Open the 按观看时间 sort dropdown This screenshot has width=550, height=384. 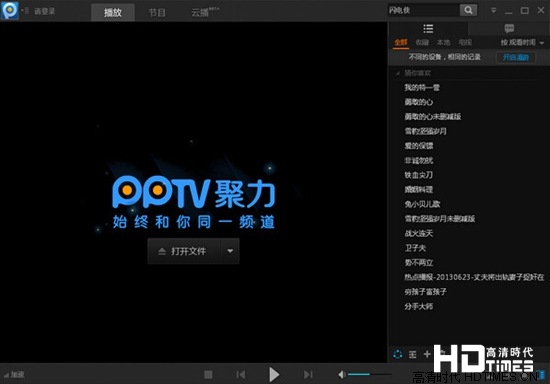(522, 42)
